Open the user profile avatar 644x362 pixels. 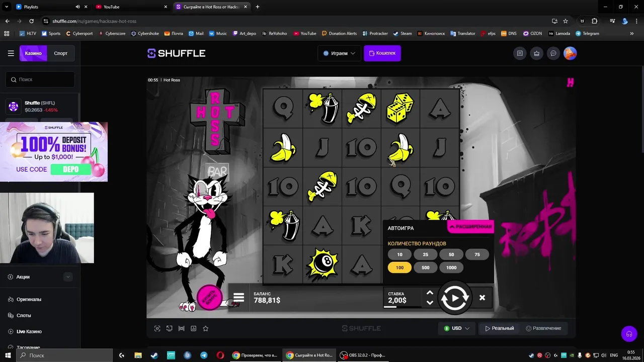570,53
